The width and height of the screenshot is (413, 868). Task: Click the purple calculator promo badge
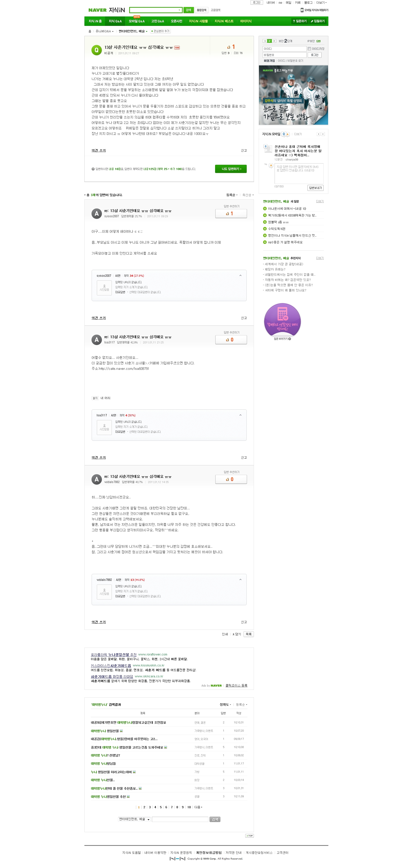(282, 320)
